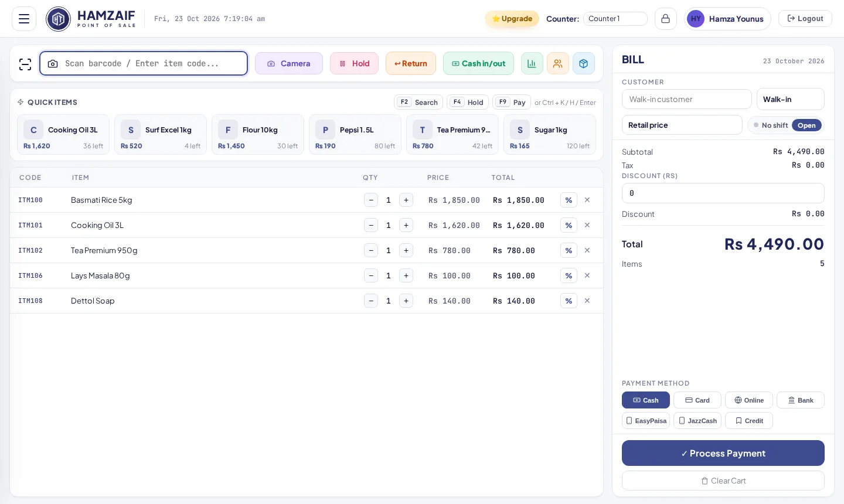The height and width of the screenshot is (504, 844).
Task: Select JazzCash payment method
Action: pyautogui.click(x=697, y=421)
